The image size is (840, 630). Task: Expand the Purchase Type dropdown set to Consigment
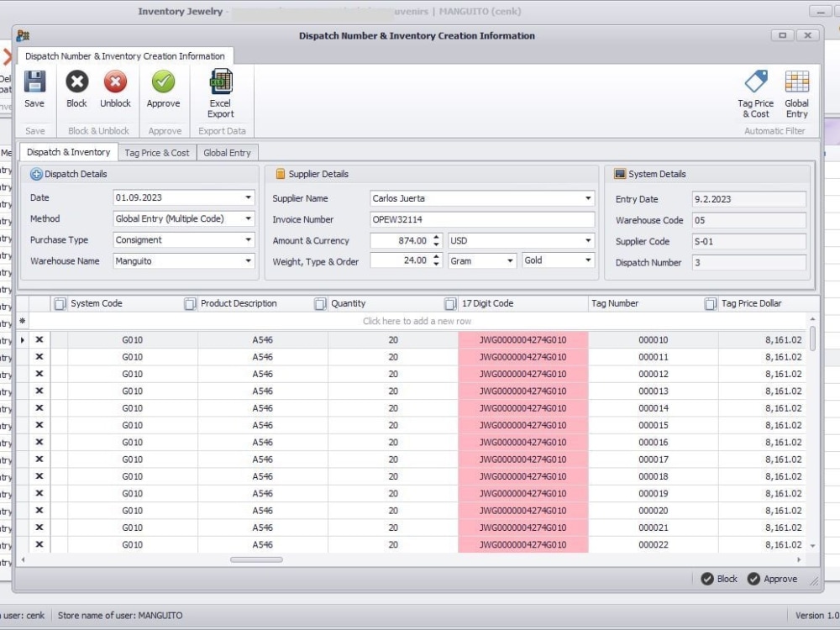point(249,239)
